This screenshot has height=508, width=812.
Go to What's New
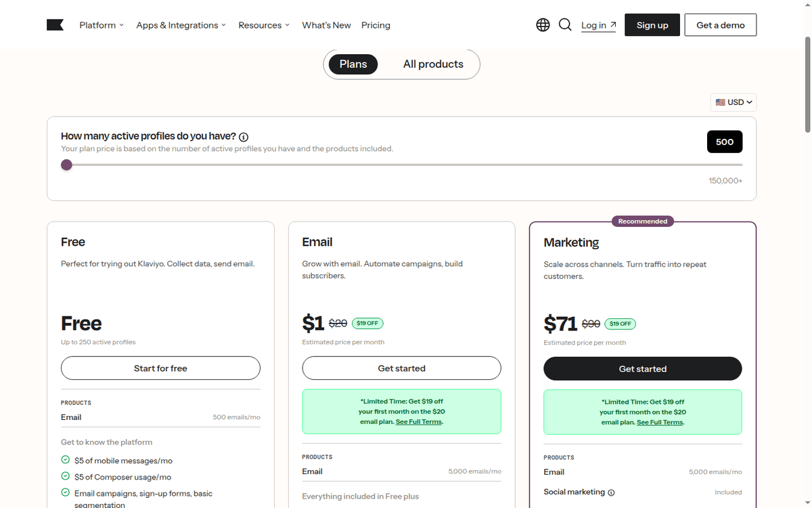point(326,25)
